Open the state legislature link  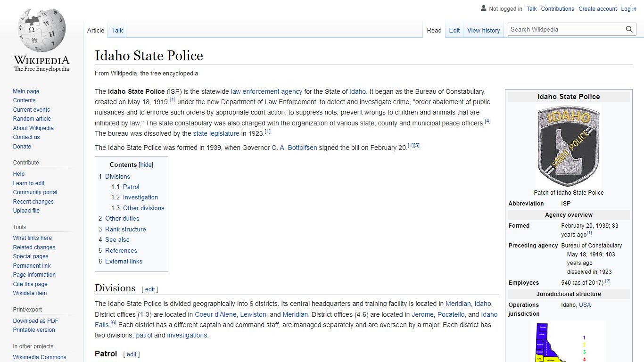tap(216, 133)
